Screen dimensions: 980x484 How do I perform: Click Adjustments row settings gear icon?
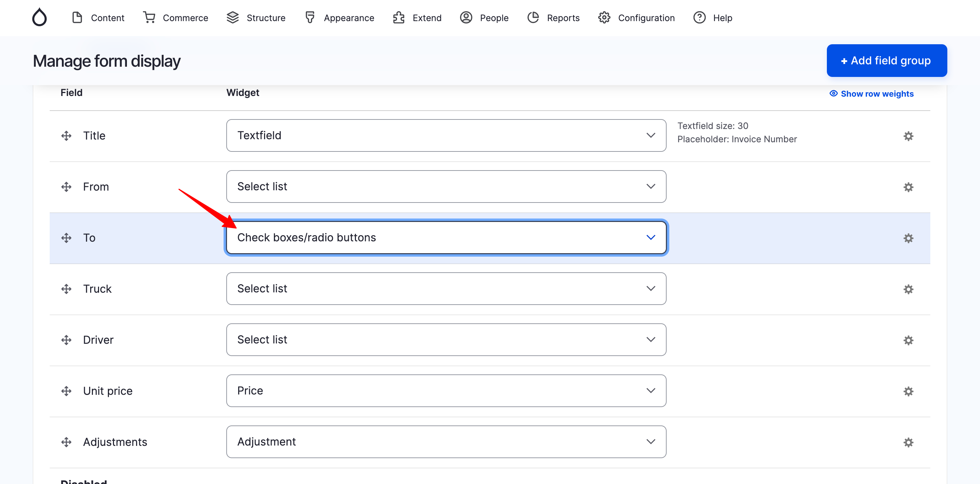pos(908,442)
